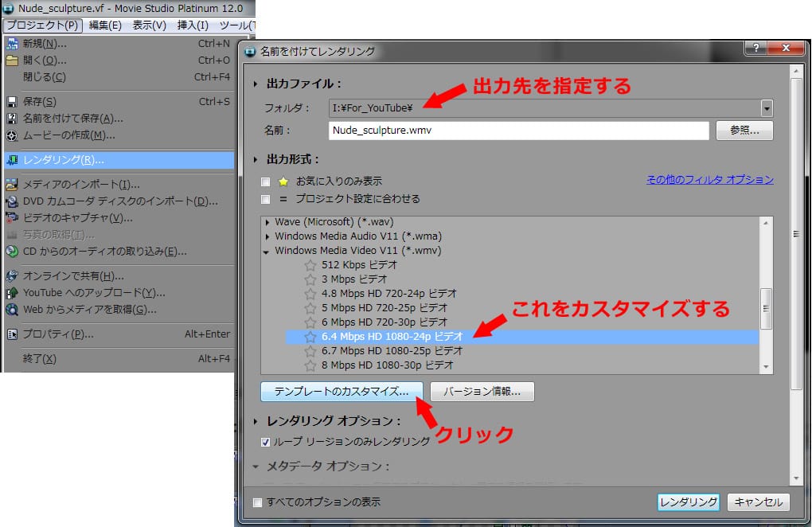
Task: Click favorite star next to 512 Kbps ビデオ
Action: pyautogui.click(x=310, y=265)
